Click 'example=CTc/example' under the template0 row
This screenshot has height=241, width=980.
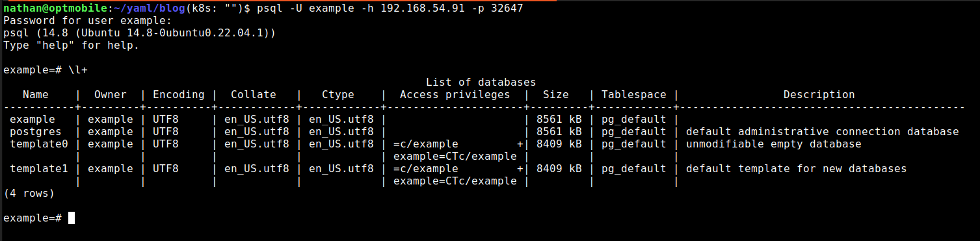pyautogui.click(x=455, y=157)
